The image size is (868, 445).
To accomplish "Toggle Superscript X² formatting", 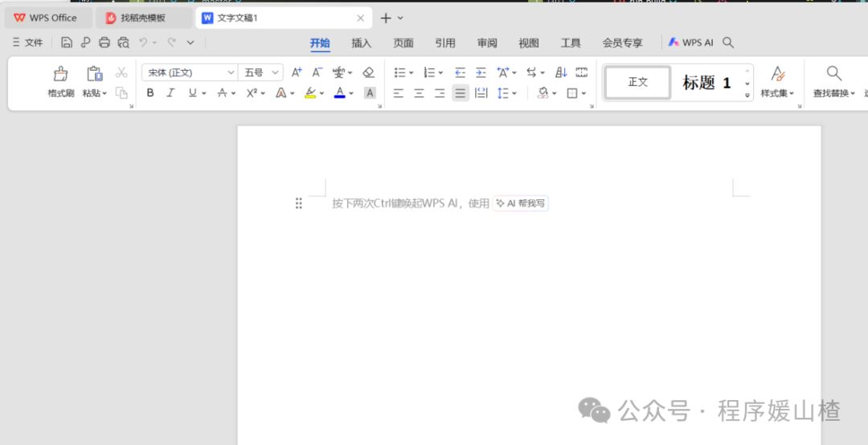I will 252,93.
